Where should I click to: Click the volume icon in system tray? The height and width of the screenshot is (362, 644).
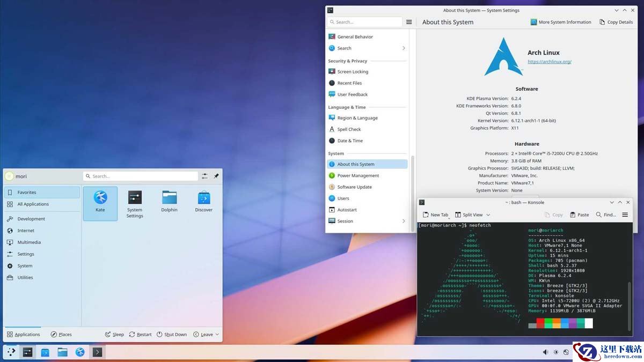[545, 352]
